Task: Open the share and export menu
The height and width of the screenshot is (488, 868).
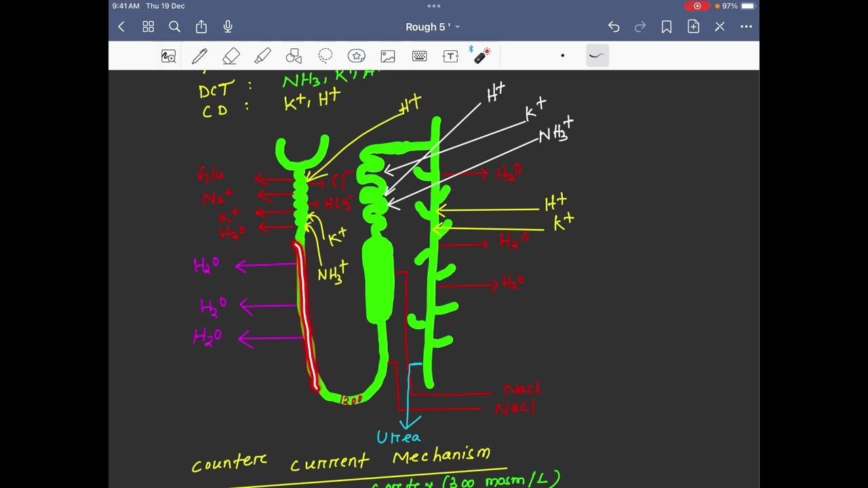Action: click(201, 26)
